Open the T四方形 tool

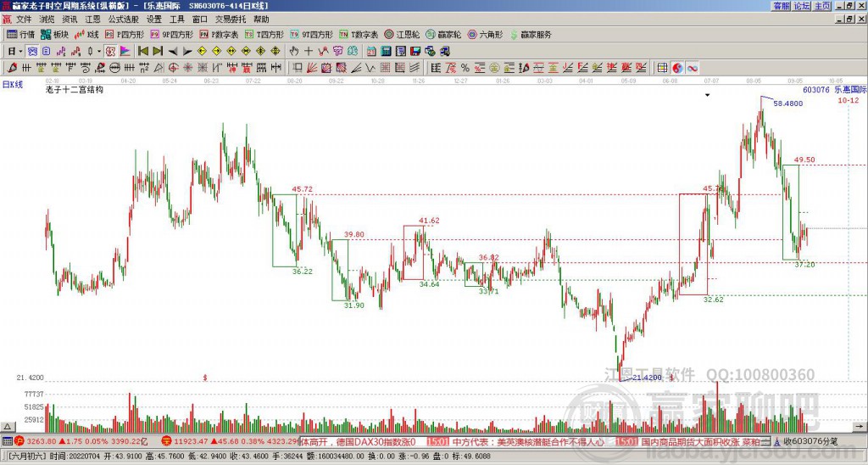click(264, 34)
